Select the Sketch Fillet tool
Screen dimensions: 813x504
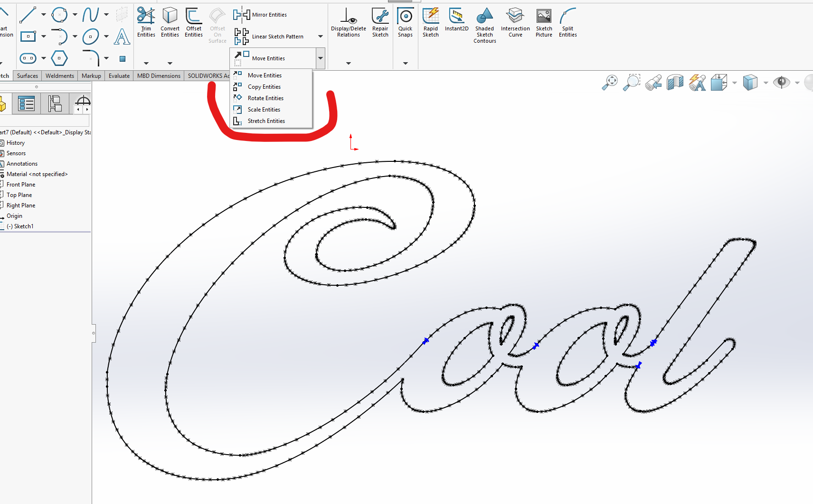click(x=91, y=58)
